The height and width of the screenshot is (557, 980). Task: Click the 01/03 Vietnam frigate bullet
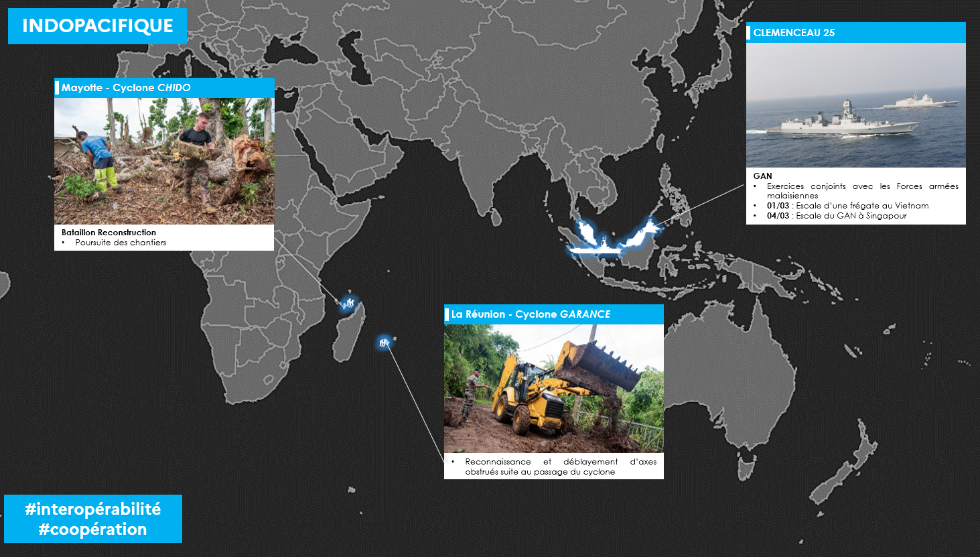point(847,206)
